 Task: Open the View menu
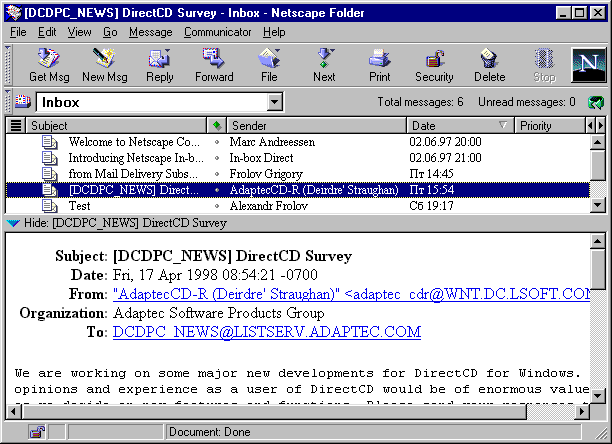tap(79, 32)
